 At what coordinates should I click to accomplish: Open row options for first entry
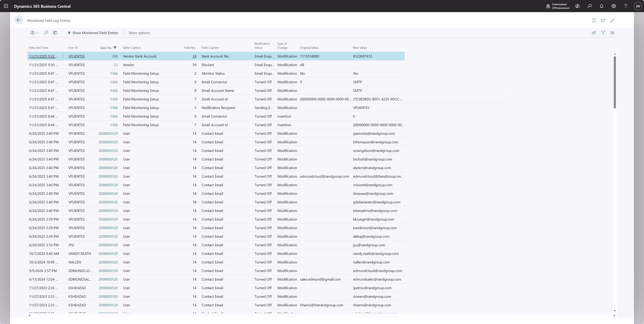pos(63,56)
